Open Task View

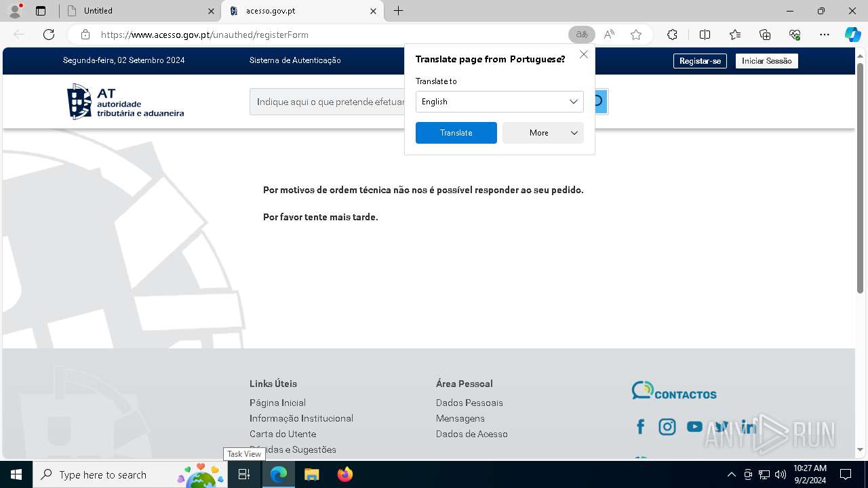click(x=244, y=474)
